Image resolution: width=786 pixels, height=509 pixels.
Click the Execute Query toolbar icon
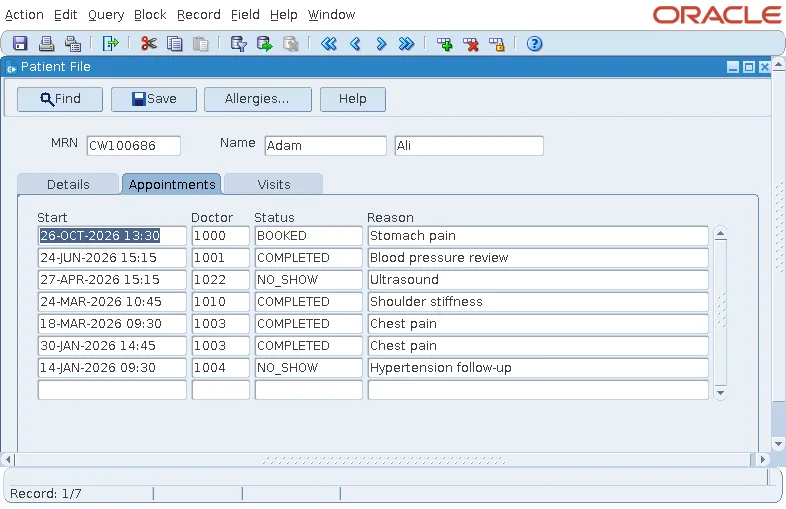click(x=265, y=44)
